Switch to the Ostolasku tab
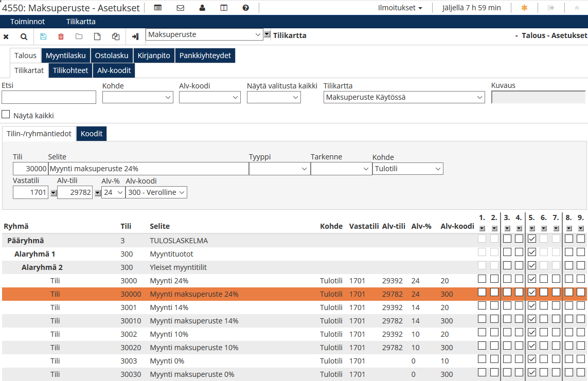 click(x=112, y=56)
